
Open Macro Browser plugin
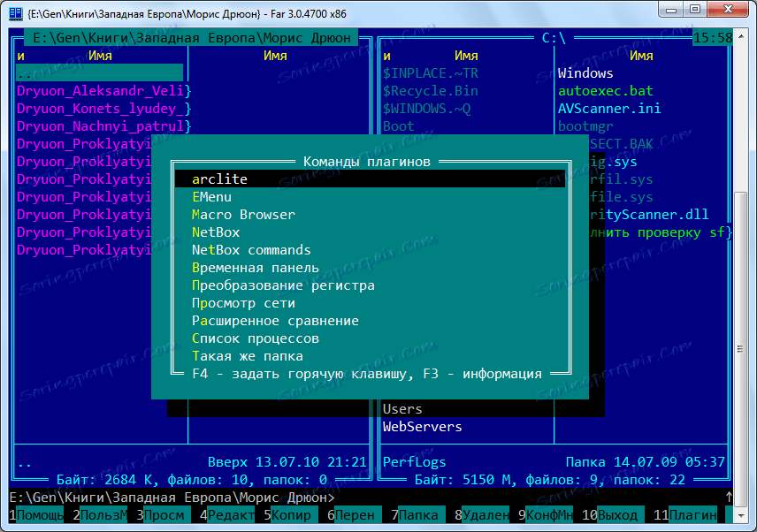pyautogui.click(x=243, y=215)
